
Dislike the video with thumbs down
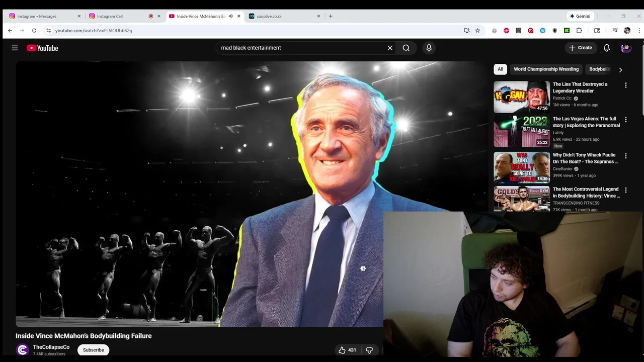369,350
